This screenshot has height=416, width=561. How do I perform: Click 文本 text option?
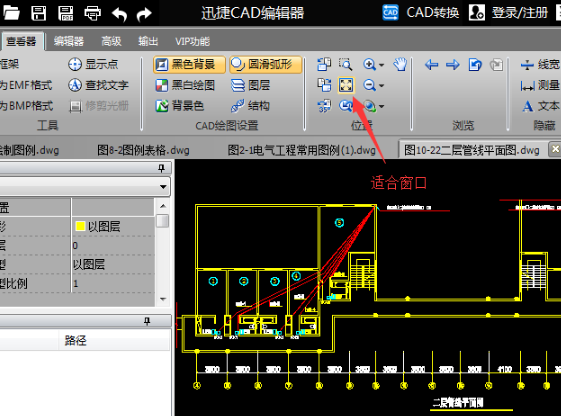pos(540,106)
